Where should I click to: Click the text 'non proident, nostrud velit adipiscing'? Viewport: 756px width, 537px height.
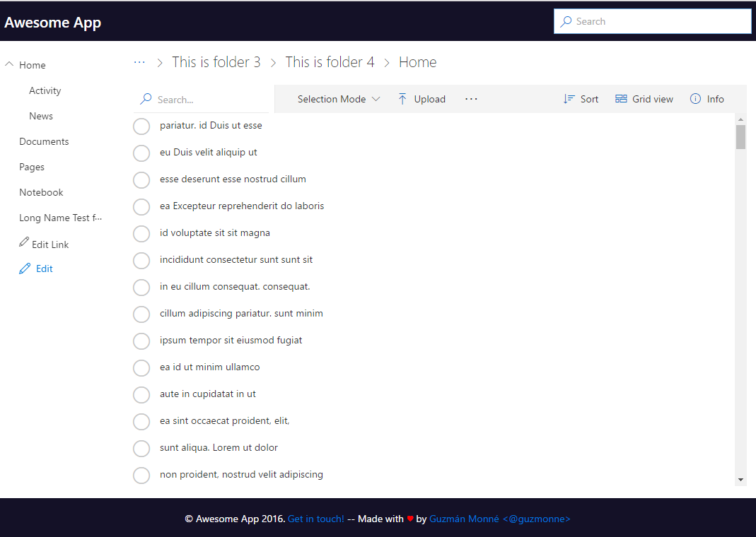pyautogui.click(x=241, y=474)
